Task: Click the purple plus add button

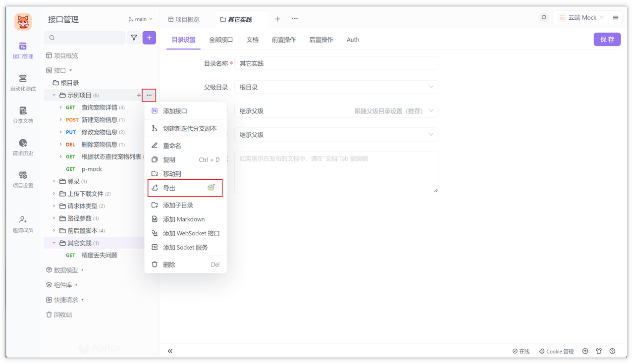Action: tap(149, 38)
